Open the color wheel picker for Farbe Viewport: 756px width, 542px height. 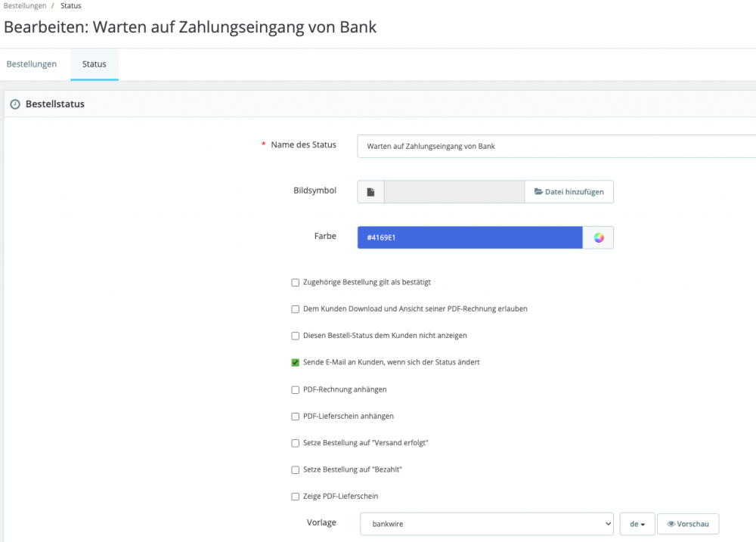598,237
